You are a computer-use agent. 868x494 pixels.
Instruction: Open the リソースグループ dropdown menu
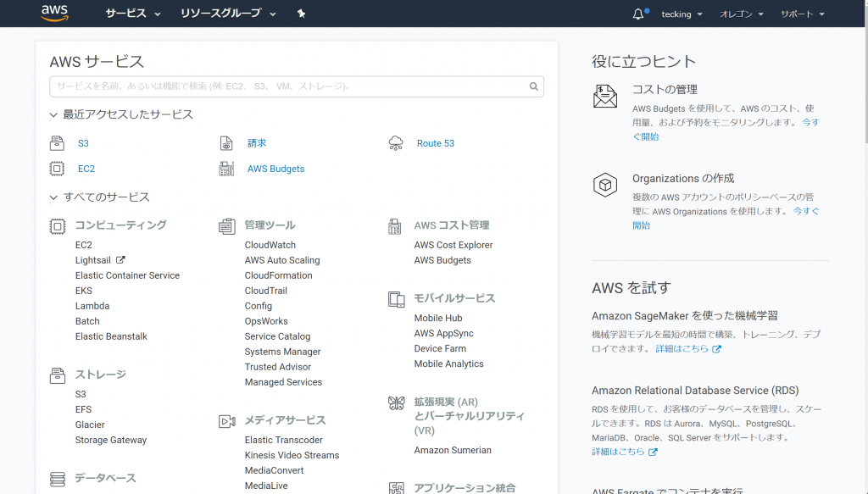pos(228,14)
